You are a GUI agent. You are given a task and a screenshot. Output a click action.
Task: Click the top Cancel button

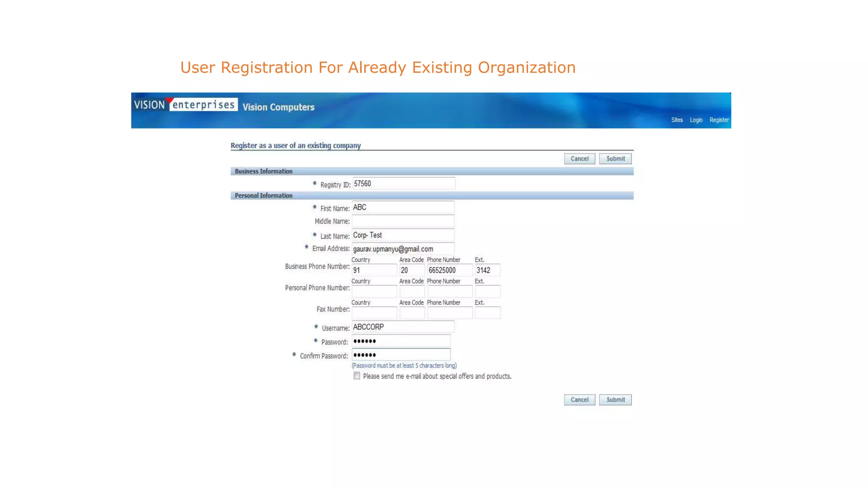[x=579, y=158]
